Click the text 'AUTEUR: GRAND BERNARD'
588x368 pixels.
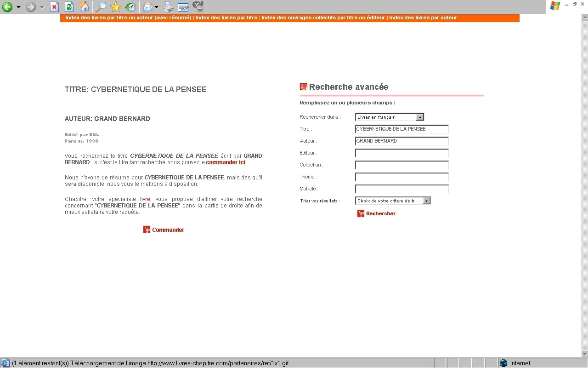pyautogui.click(x=107, y=119)
